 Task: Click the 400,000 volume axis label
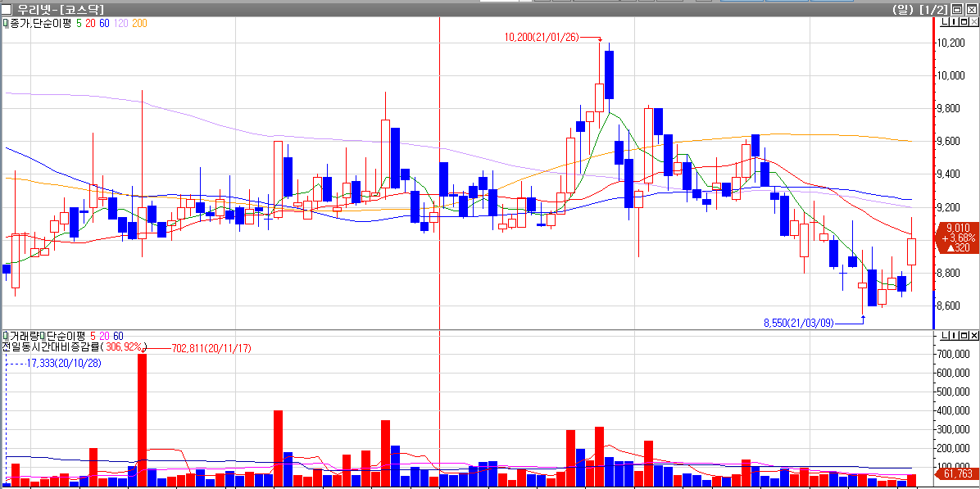(955, 410)
